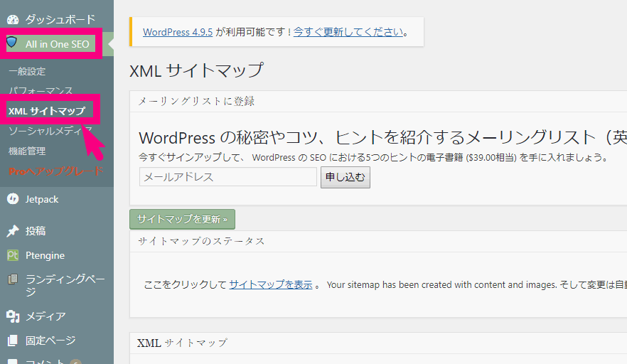The image size is (627, 364).
Task: Click the Jetpack logo icon
Action: 13,199
